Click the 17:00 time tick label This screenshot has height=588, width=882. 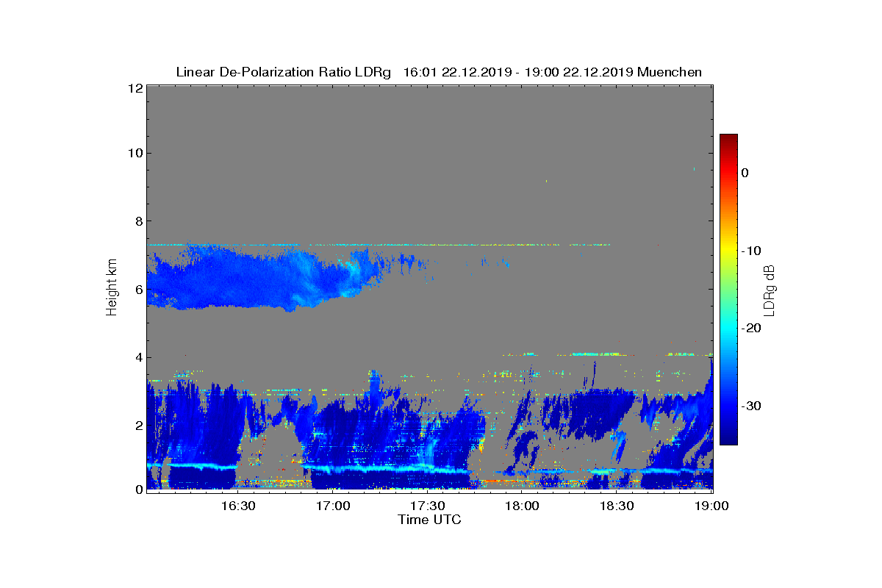tap(333, 506)
